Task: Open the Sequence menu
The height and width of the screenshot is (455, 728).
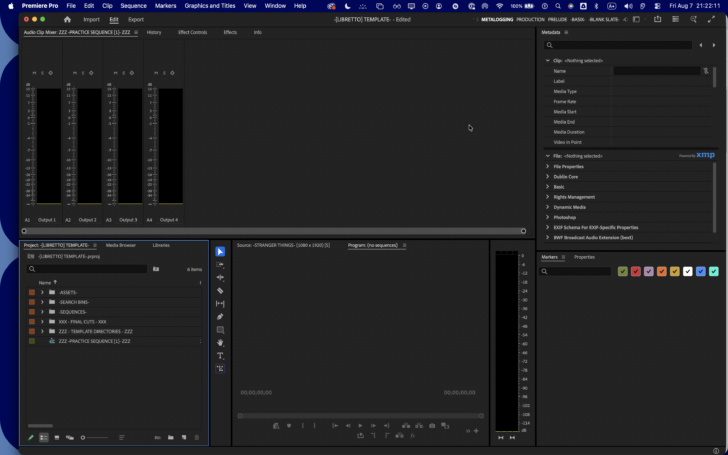Action: coord(133,6)
